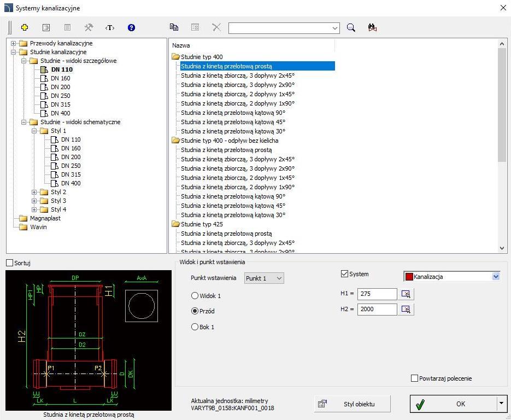
Task: Uncheck the System checkbox
Action: (x=344, y=274)
